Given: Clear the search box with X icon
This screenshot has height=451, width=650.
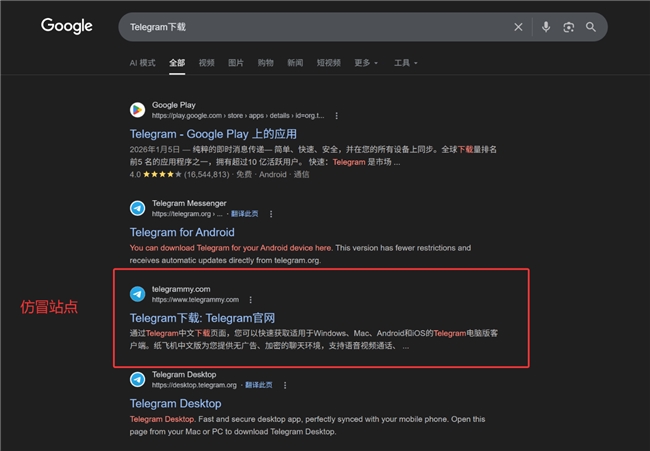Looking at the screenshot, I should pos(518,27).
